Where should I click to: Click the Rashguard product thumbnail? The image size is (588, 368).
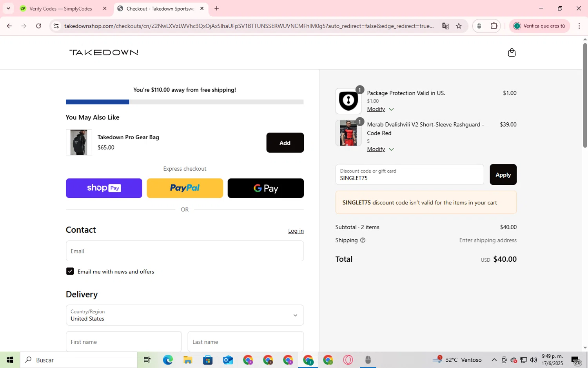(348, 133)
